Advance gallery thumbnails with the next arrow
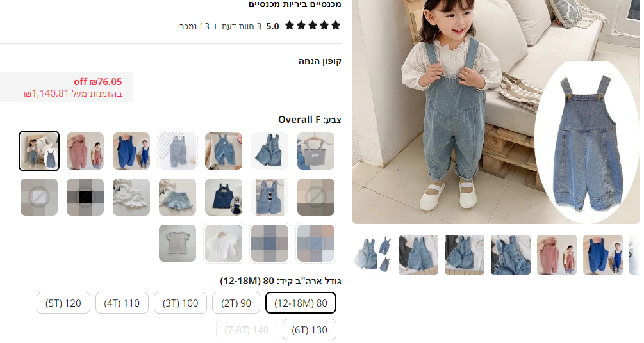Screen dimensions: 644x343 coord(631,255)
